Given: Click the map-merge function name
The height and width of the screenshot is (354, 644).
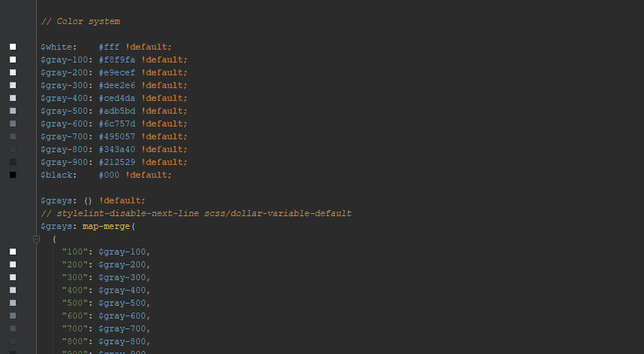Looking at the screenshot, I should coord(106,226).
